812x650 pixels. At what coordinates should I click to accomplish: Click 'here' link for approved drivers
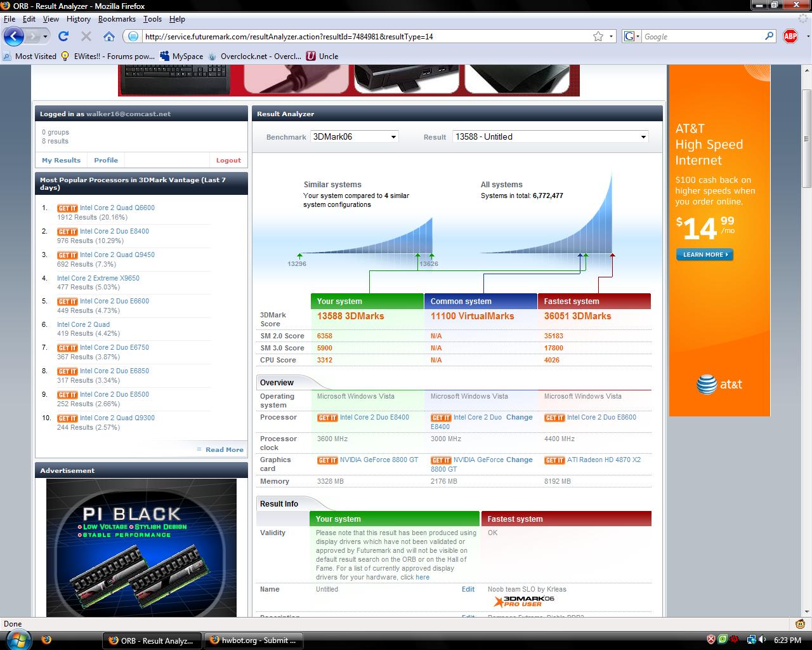point(422,577)
